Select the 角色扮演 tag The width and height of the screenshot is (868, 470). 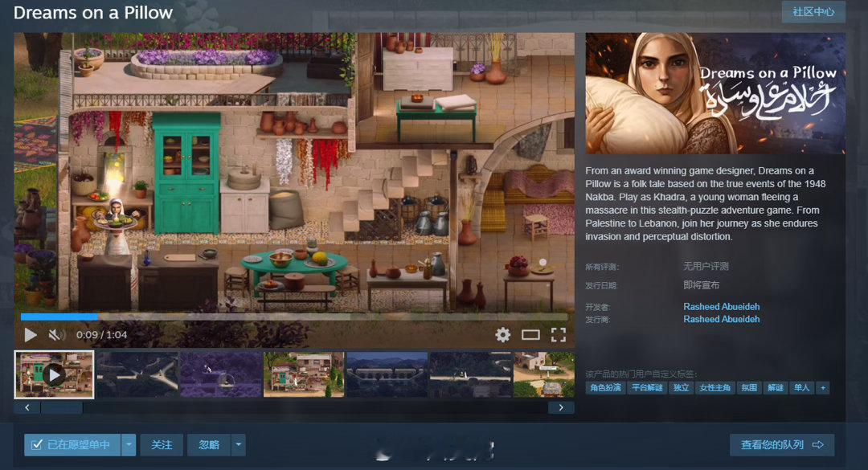pyautogui.click(x=606, y=387)
